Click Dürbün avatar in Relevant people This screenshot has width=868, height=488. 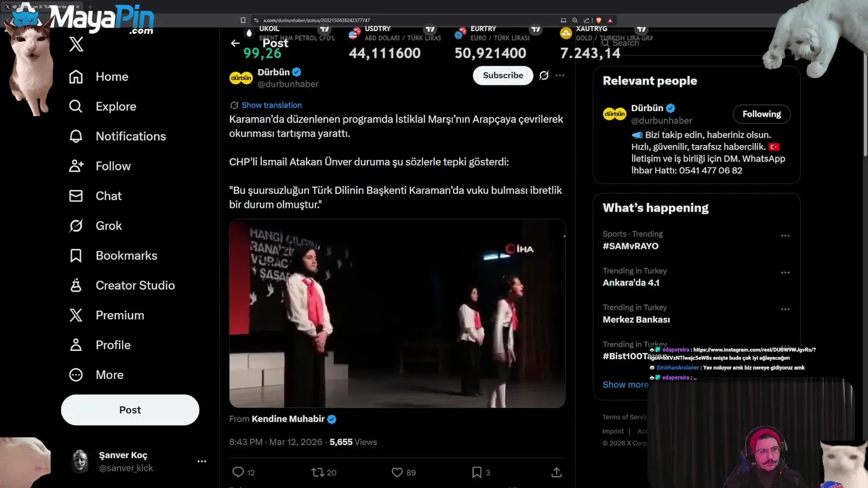[x=614, y=114]
